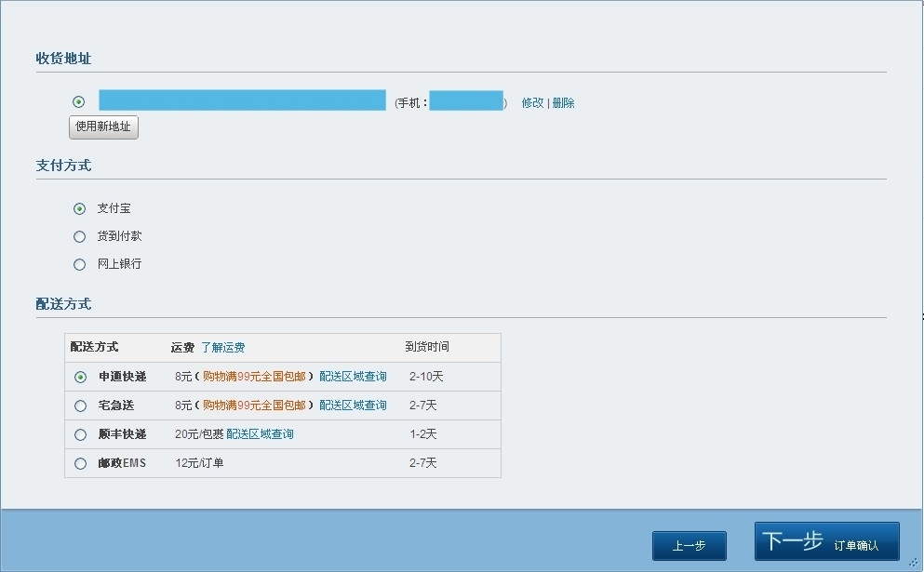
Task: Select the saved shipping address radio button
Action: pyautogui.click(x=78, y=102)
